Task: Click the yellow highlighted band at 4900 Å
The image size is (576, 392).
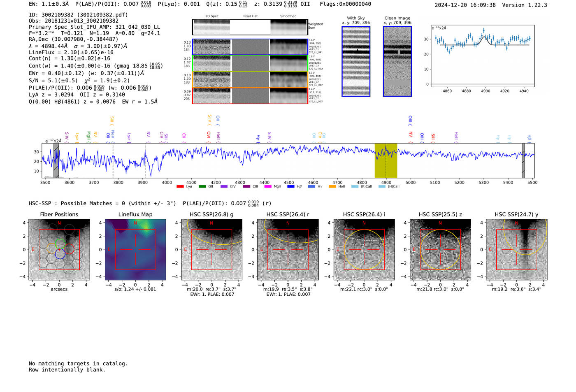Action: [386, 160]
